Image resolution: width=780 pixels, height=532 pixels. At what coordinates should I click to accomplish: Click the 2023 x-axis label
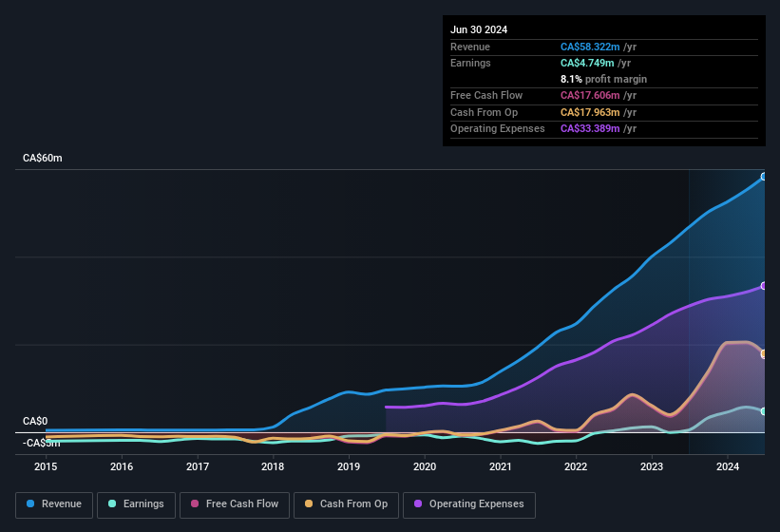[x=652, y=466]
